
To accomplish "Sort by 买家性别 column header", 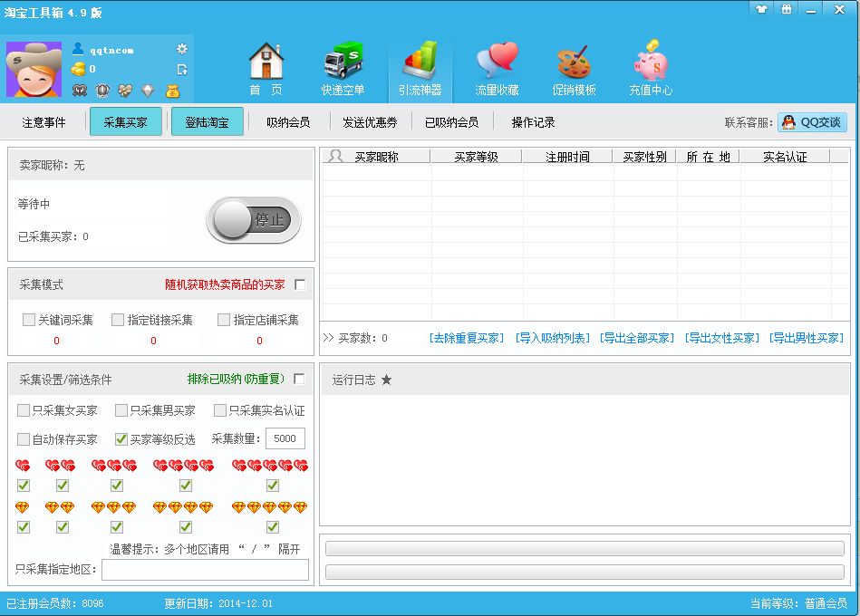I will pyautogui.click(x=644, y=157).
